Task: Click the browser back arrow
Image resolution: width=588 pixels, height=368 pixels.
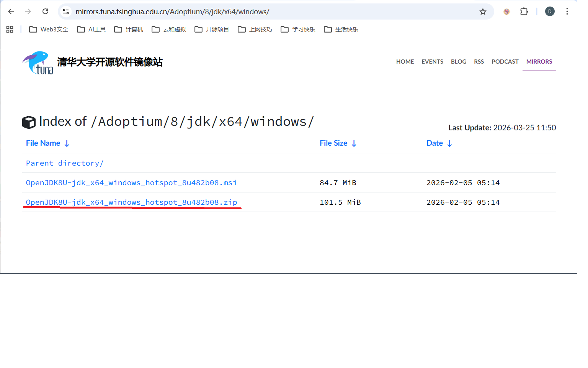Action: click(x=11, y=11)
